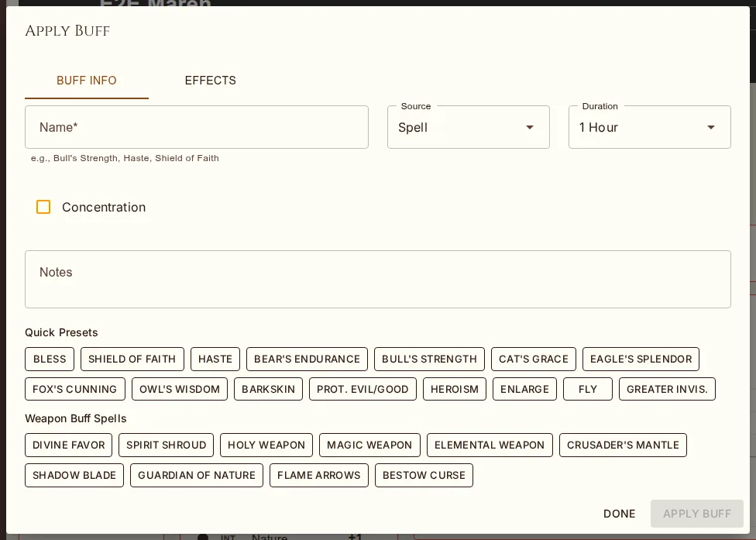Apply the Barkskin preset

(269, 389)
